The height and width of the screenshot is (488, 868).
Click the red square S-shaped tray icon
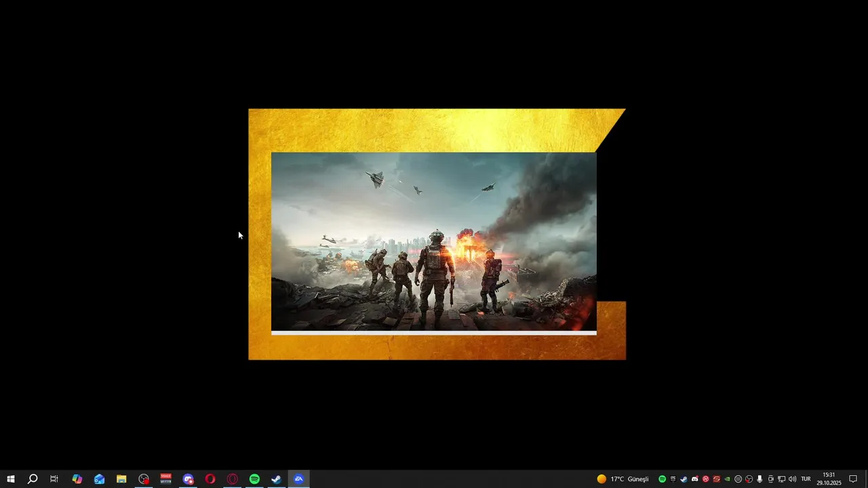point(717,479)
